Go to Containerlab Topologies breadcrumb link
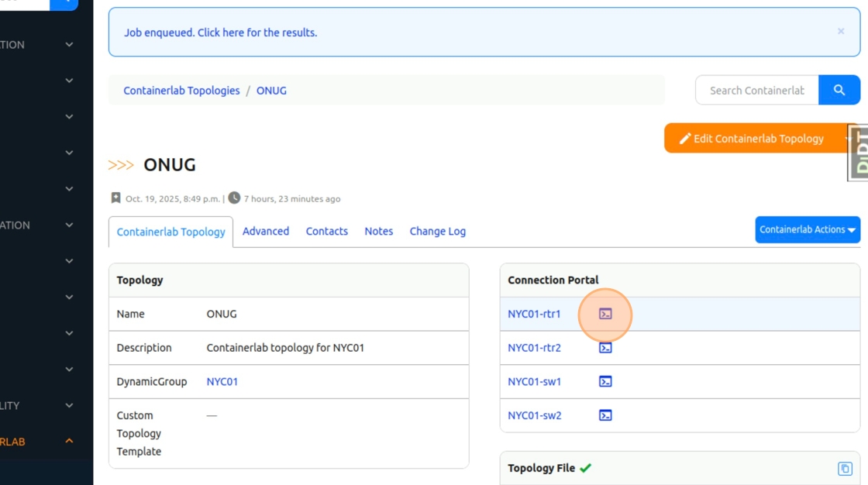This screenshot has height=485, width=868. click(x=181, y=91)
